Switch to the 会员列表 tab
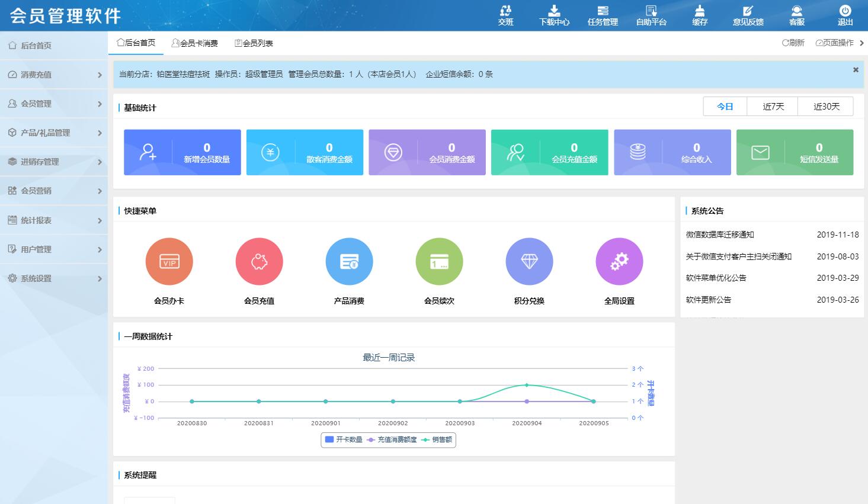Image resolution: width=868 pixels, height=504 pixels. pos(254,43)
